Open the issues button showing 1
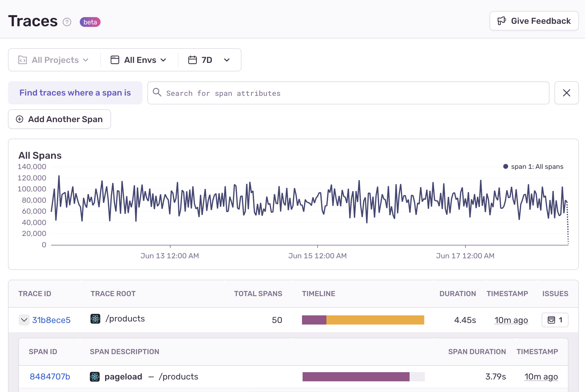 coord(555,320)
